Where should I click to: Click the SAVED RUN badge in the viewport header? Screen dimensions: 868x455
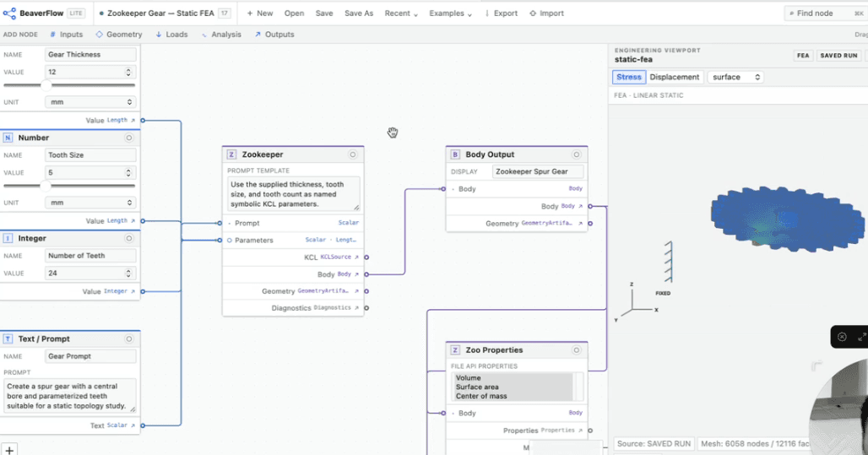coord(838,56)
